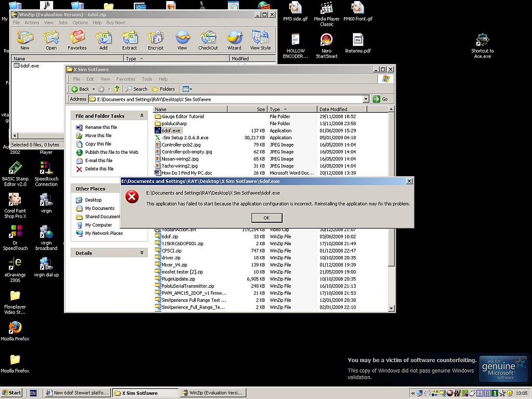Click the WinZip Extract icon
Screen dimensions: 532x399
(129, 40)
